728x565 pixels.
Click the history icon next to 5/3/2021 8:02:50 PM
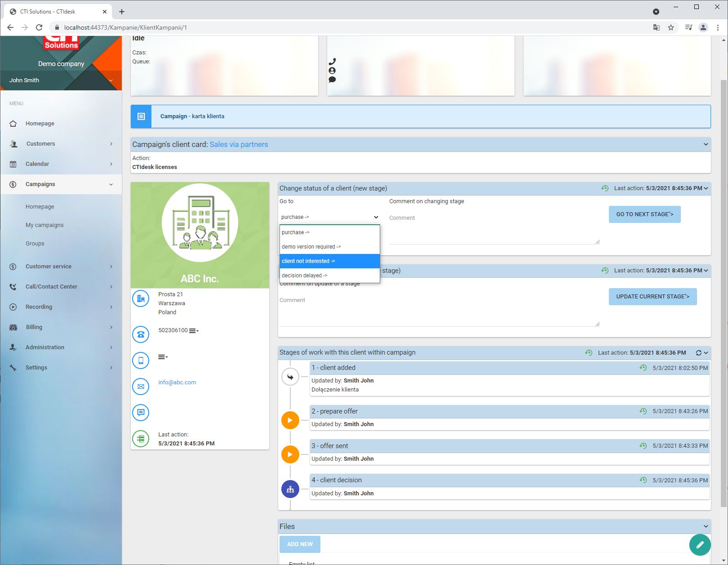pyautogui.click(x=643, y=368)
